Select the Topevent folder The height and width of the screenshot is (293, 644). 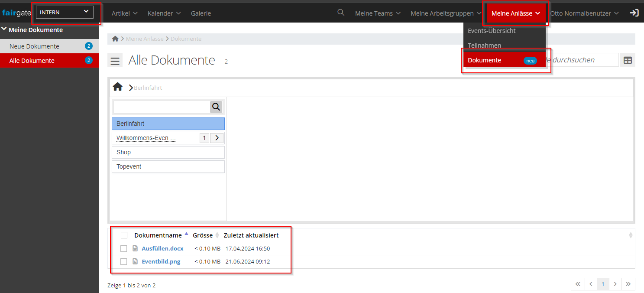(168, 166)
